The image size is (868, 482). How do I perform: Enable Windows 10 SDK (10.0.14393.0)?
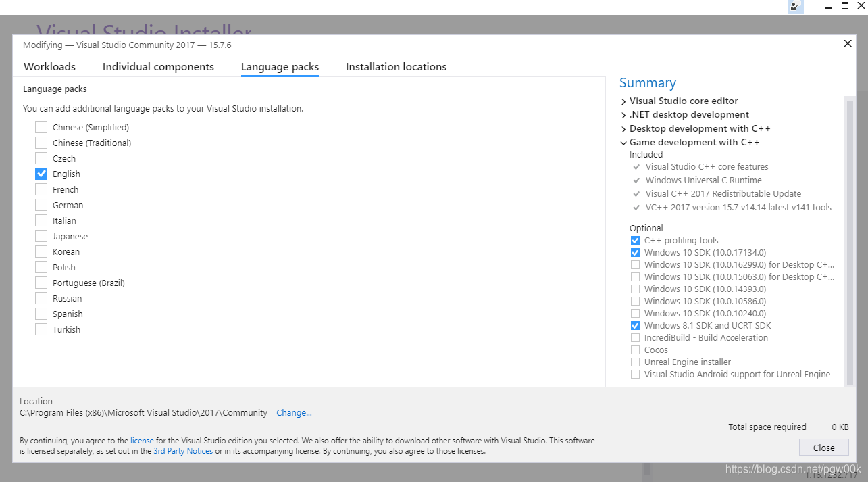635,289
